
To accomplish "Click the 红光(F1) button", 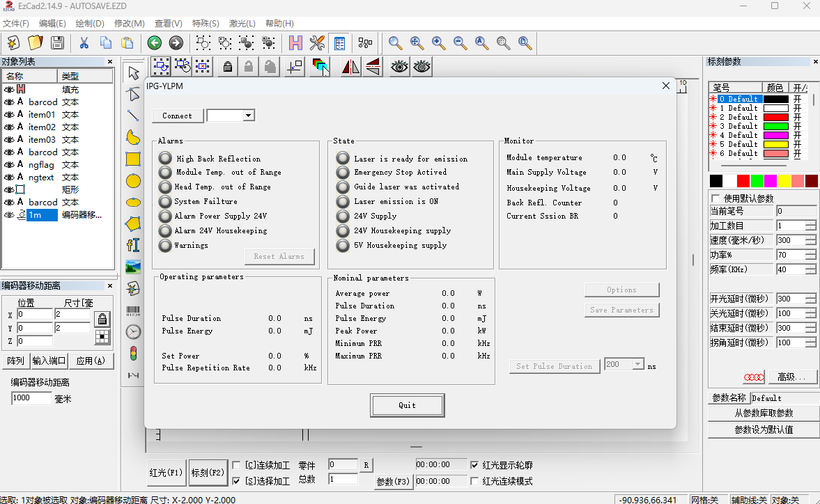I will tap(166, 473).
